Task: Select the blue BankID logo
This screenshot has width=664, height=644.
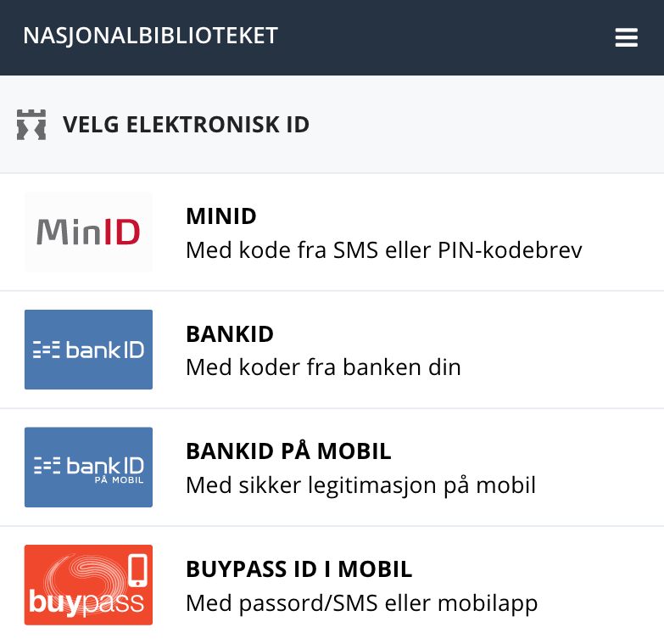Action: [x=88, y=350]
